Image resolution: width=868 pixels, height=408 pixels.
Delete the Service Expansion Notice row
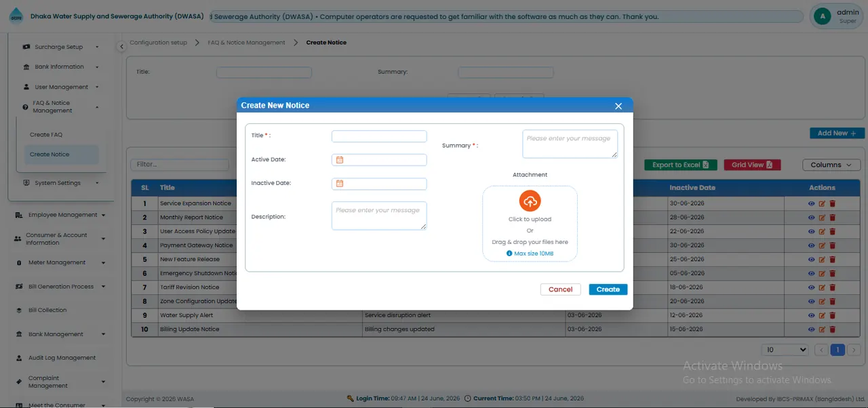pyautogui.click(x=833, y=203)
